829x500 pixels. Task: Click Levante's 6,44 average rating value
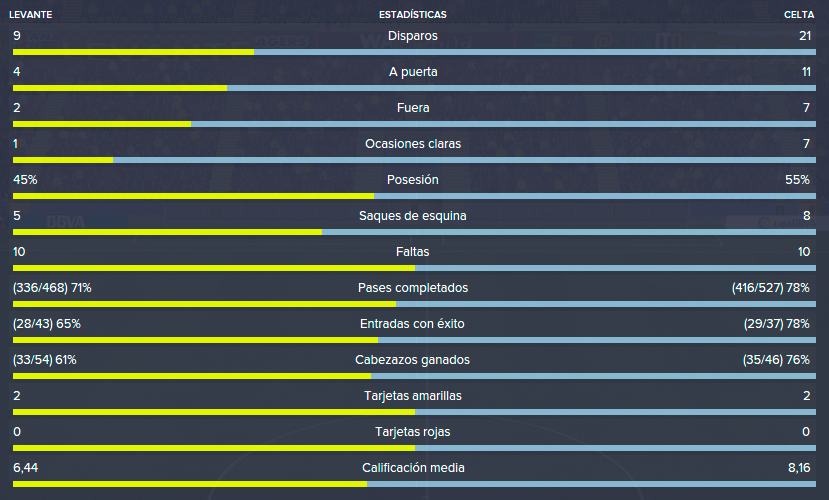25,468
